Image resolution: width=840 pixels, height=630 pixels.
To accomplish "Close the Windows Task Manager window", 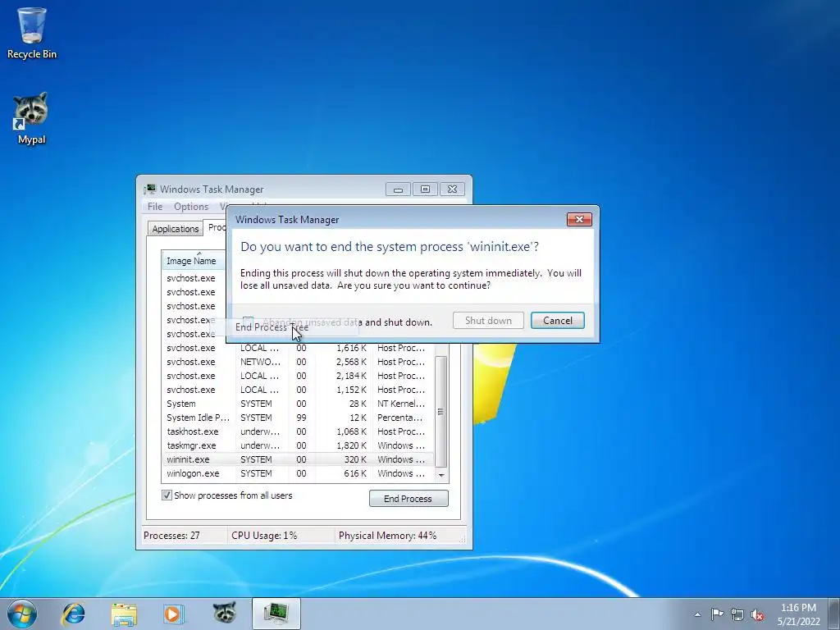I will [x=452, y=189].
